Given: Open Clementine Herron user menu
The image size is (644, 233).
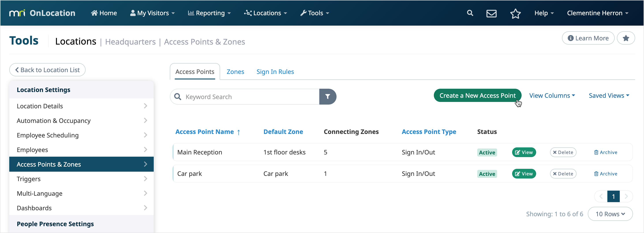Looking at the screenshot, I should [x=598, y=13].
